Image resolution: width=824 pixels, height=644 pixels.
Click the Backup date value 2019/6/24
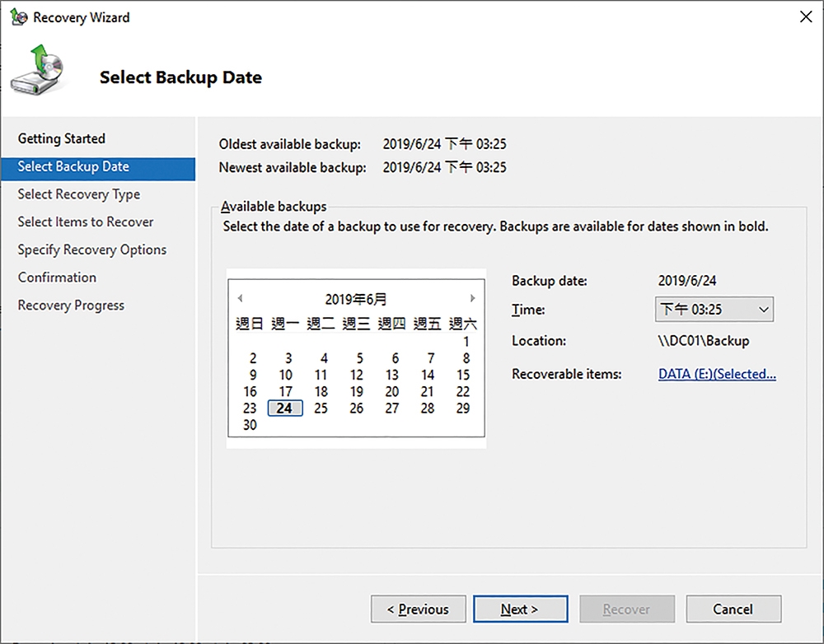(687, 281)
